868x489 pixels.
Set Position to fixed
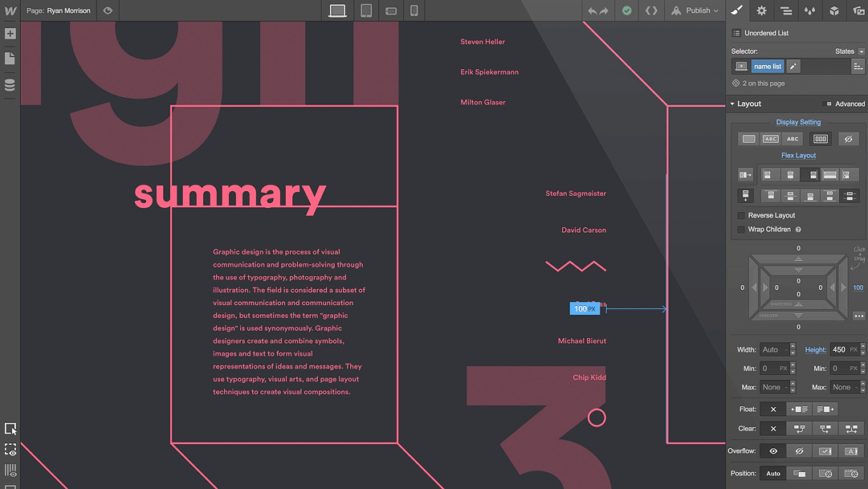(x=851, y=474)
